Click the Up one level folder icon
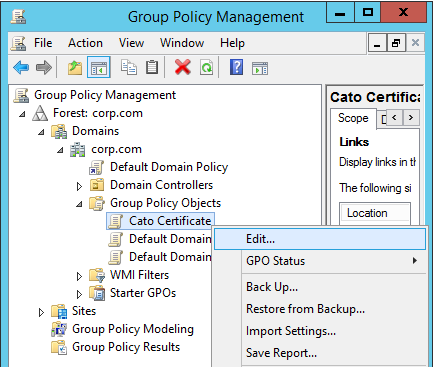Image resolution: width=434 pixels, height=367 pixels. [x=75, y=68]
